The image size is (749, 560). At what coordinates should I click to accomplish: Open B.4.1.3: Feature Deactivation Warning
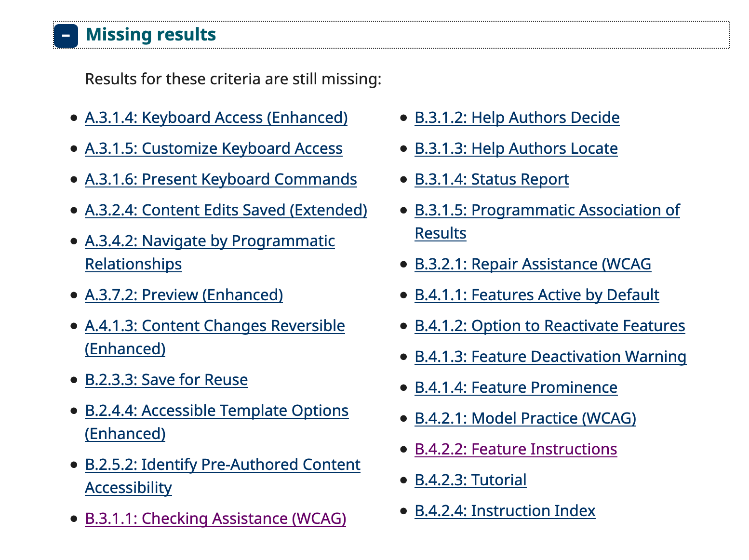click(550, 356)
